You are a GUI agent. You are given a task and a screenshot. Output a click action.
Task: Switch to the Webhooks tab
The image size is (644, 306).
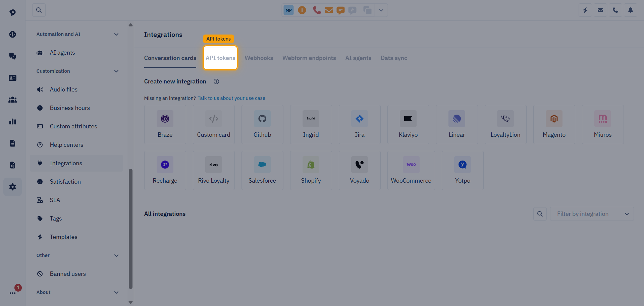click(259, 58)
